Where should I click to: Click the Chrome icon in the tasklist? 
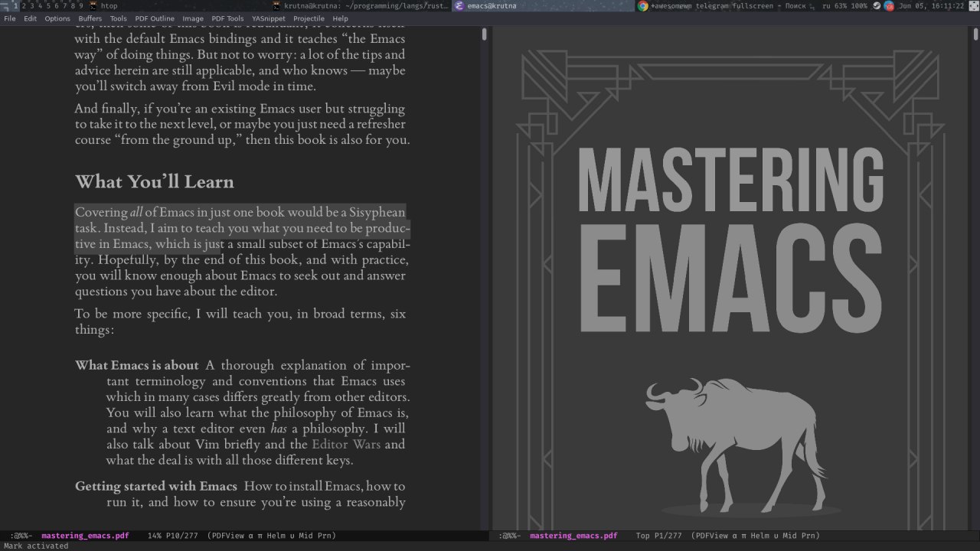tap(643, 5)
